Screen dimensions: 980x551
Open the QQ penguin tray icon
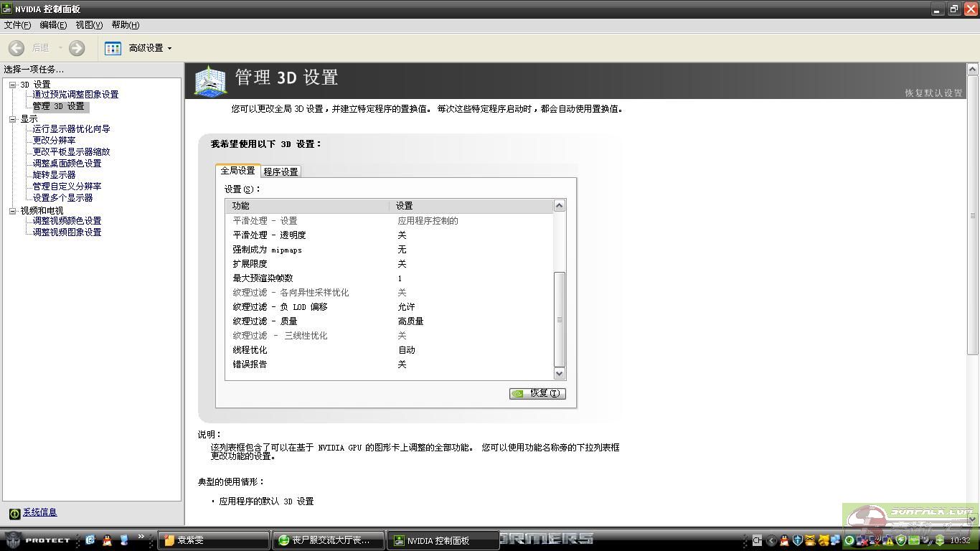point(784,540)
